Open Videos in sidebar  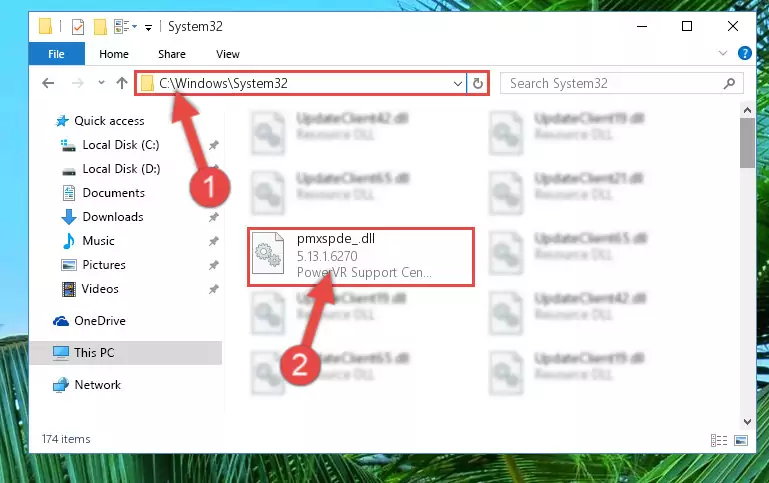click(x=100, y=289)
